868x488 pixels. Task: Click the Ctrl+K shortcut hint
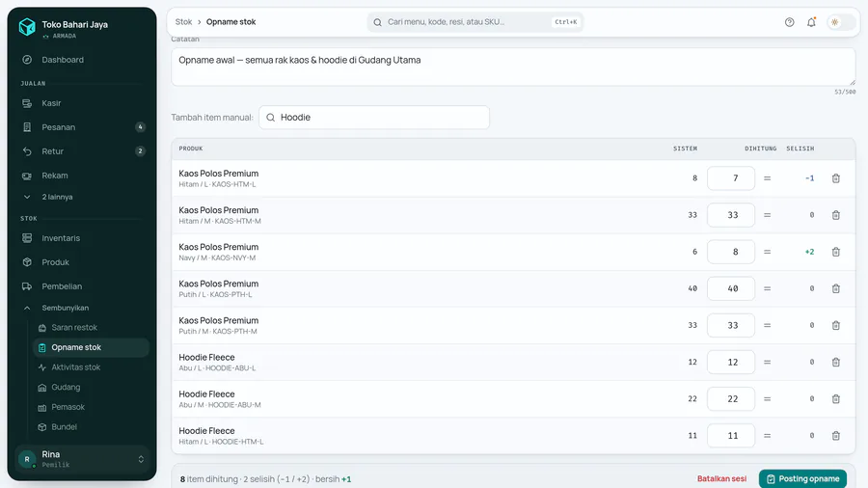(x=566, y=22)
